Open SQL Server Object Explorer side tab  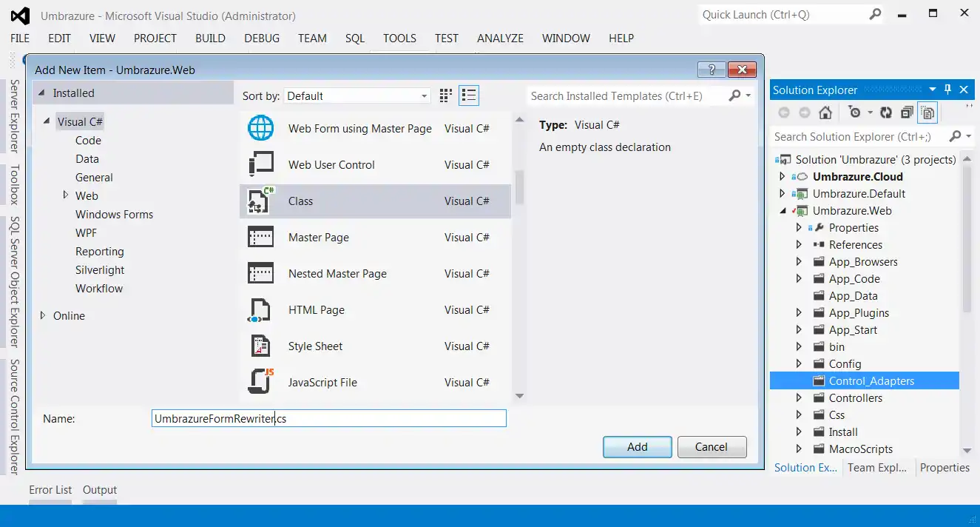(14, 281)
